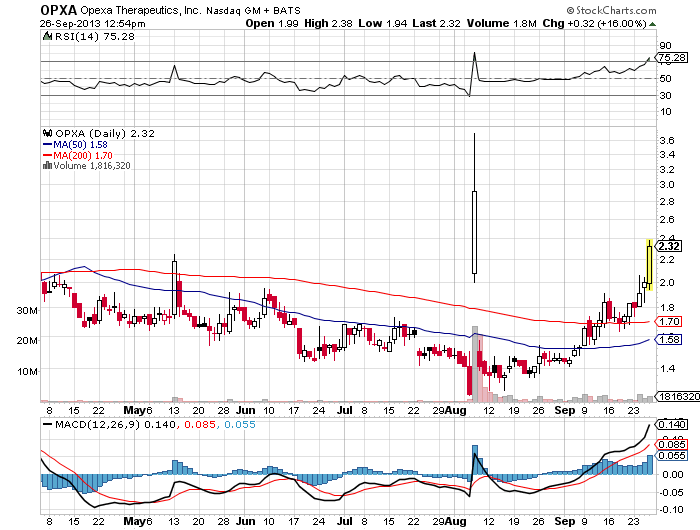Screen dimensions: 700x530
Task: Click the red 0.085 signal value
Action: [x=200, y=425]
